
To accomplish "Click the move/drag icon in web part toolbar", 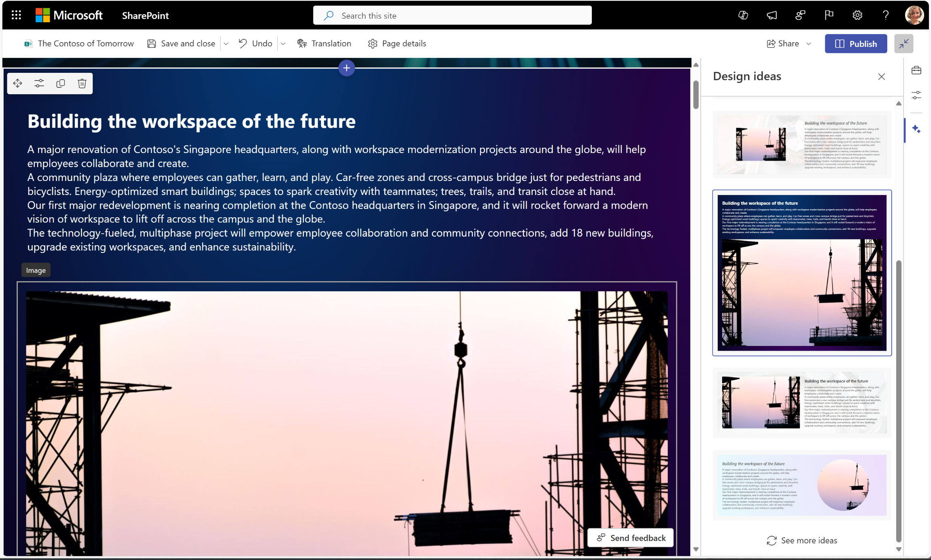I will [18, 83].
